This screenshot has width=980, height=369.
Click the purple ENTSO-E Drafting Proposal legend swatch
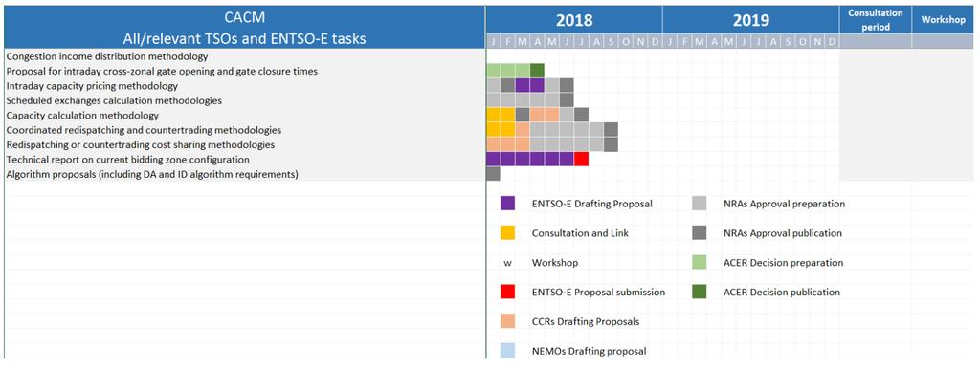[507, 204]
